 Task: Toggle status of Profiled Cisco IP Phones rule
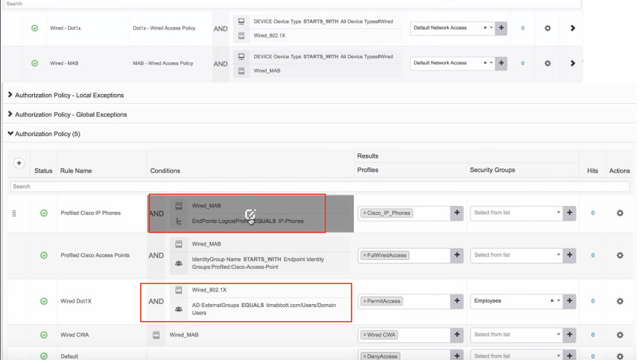tap(44, 213)
